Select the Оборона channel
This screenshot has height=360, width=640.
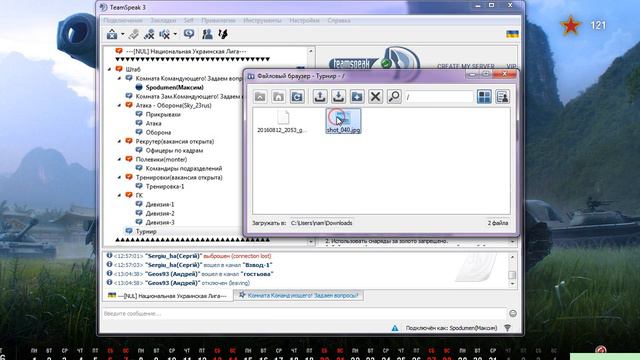158,132
